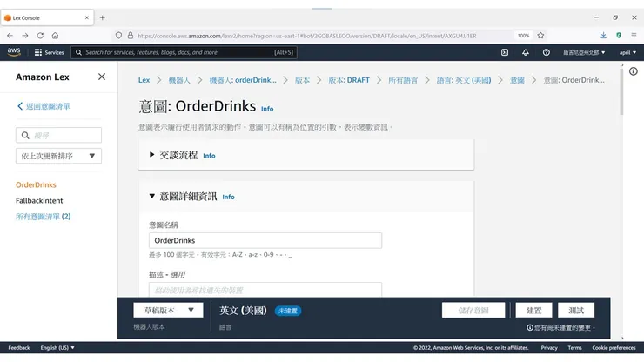
Task: Click the site padlock icon
Action: (x=131, y=36)
